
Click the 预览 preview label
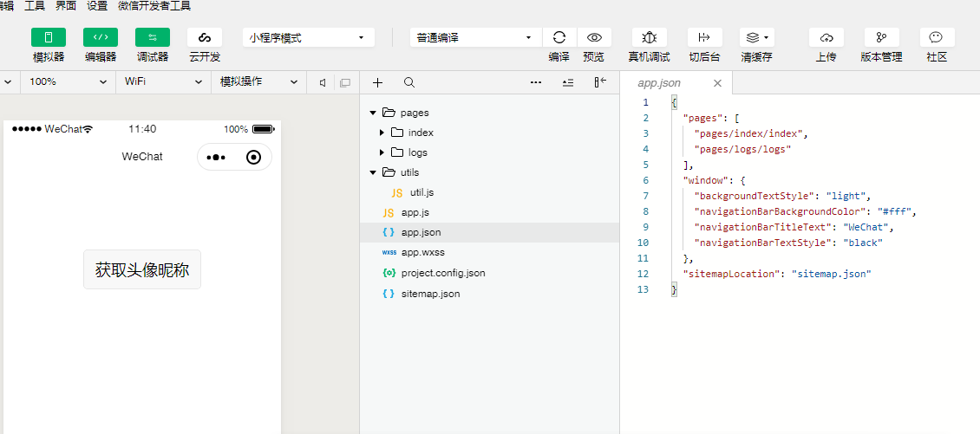[594, 57]
